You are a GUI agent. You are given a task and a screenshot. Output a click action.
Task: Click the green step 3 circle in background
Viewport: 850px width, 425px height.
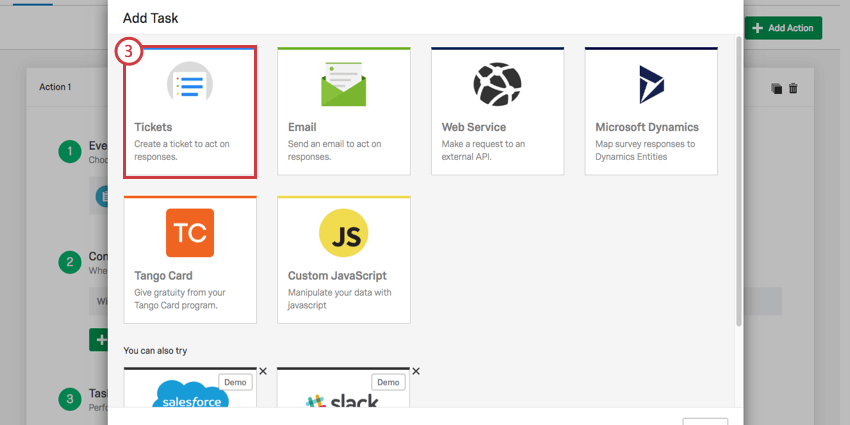(70, 400)
